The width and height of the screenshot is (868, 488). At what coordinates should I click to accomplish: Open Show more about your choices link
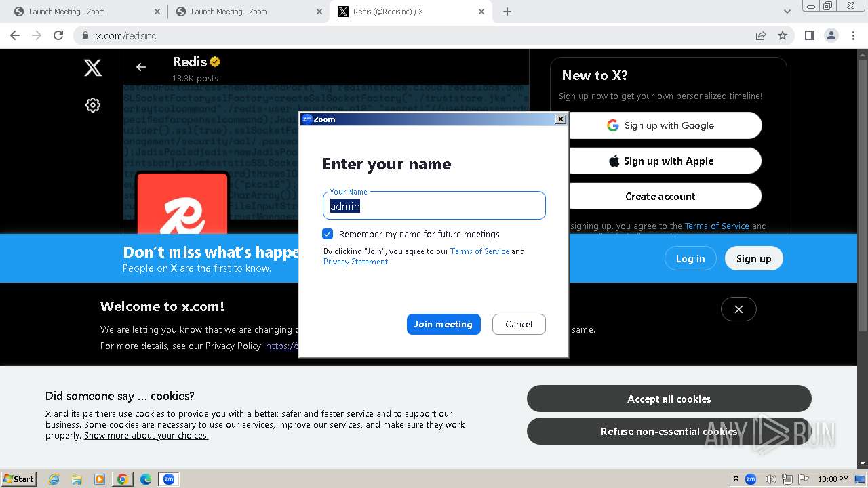point(146,436)
